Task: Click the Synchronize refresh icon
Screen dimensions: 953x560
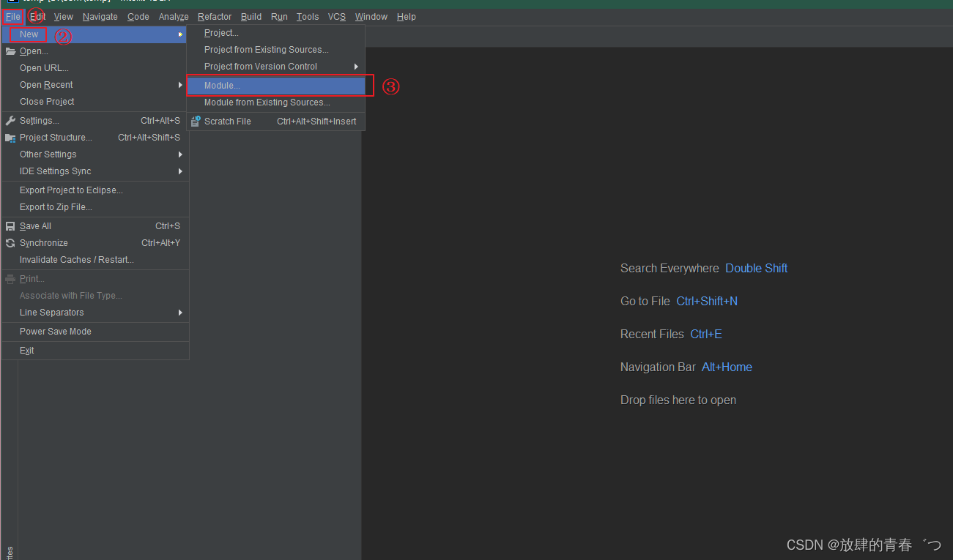Action: click(x=10, y=243)
